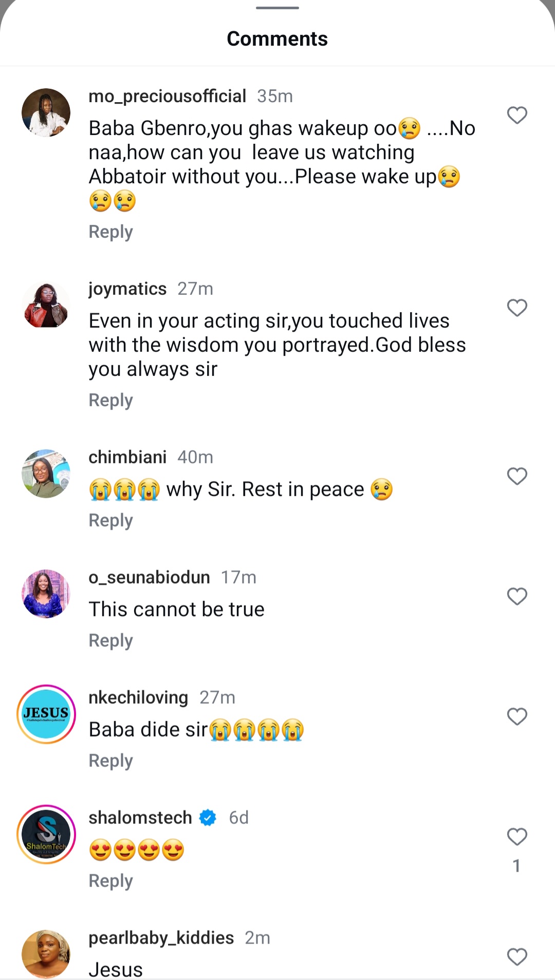Heart o_seunabiodun's comment
The width and height of the screenshot is (555, 980).
tap(517, 596)
